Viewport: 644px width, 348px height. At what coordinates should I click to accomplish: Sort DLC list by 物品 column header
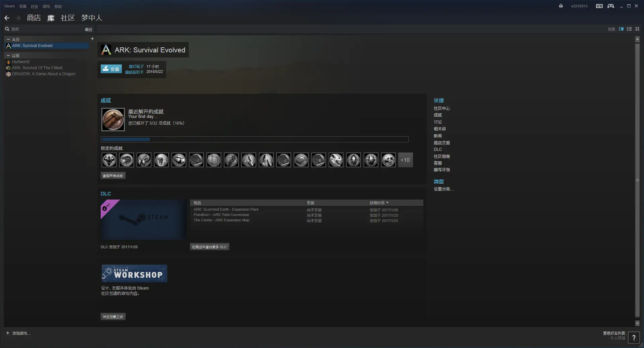(247, 203)
